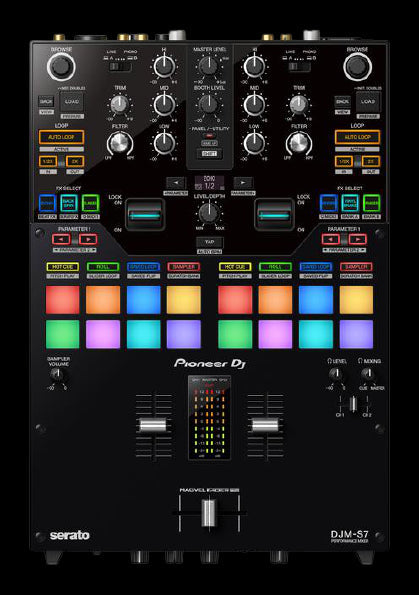The image size is (419, 595).
Task: Click the right deck FILTER knob
Action: click(299, 143)
